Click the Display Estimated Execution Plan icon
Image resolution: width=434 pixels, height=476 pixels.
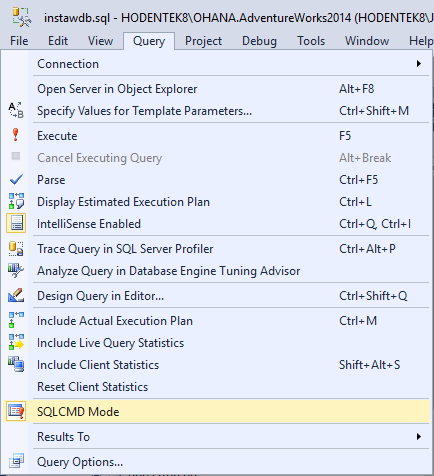16,201
